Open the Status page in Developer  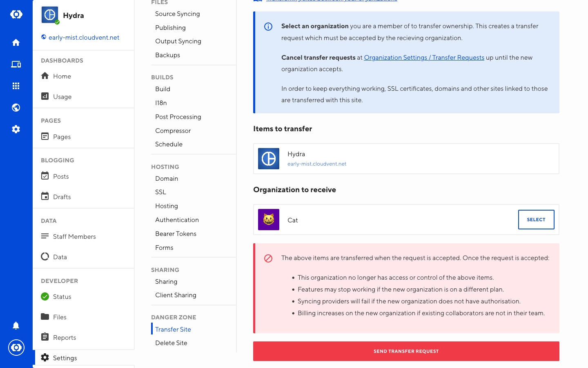[x=62, y=297]
